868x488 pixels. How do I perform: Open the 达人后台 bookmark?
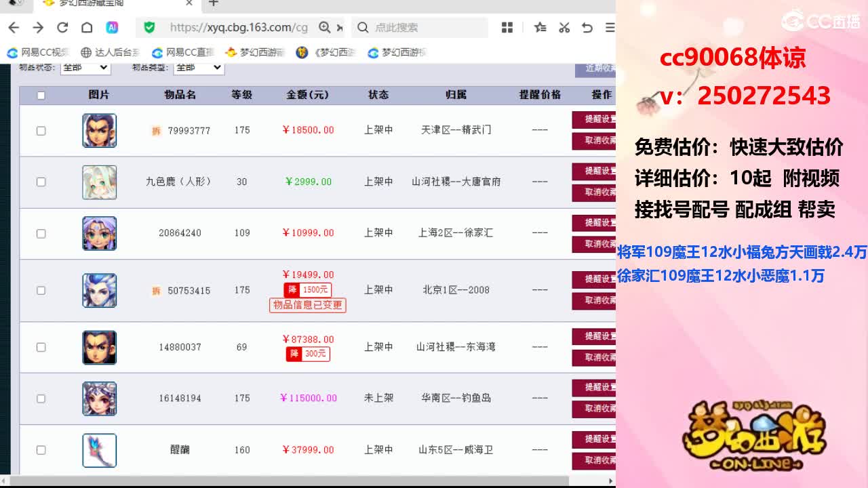111,52
